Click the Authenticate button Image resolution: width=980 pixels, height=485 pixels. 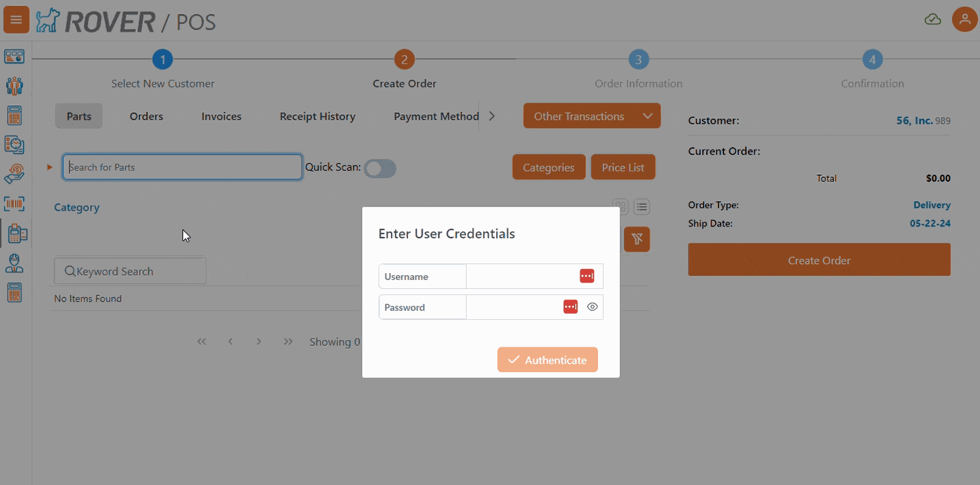coord(547,359)
